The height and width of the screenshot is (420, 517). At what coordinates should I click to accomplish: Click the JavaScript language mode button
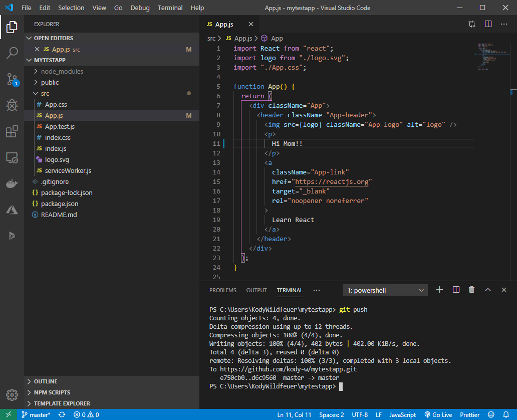click(x=403, y=414)
